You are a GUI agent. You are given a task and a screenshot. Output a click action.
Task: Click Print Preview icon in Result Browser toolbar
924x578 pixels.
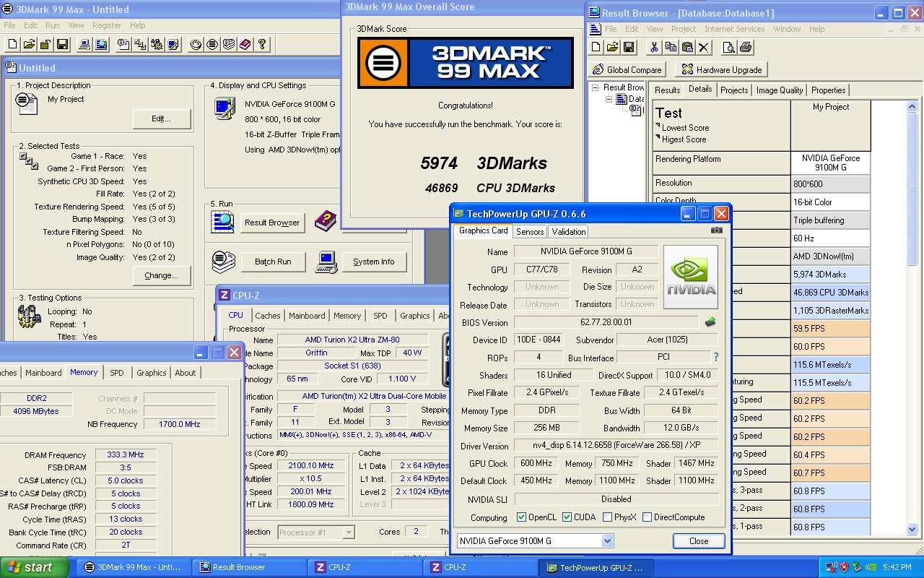(x=729, y=48)
